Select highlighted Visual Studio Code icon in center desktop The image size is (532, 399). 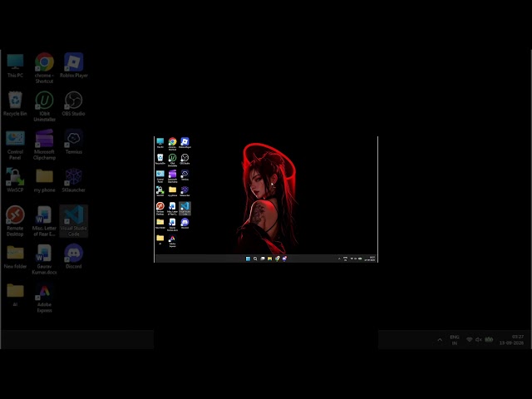point(185,209)
